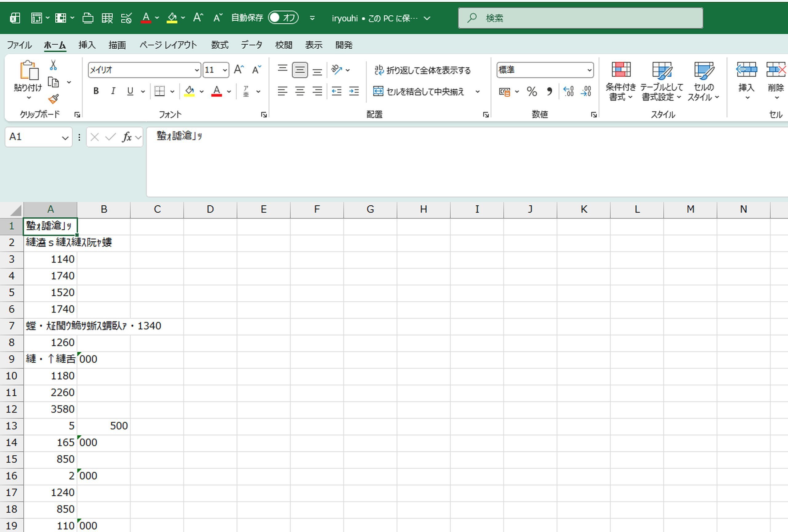
Task: Click the increase font size icon in ribbon
Action: click(x=238, y=70)
